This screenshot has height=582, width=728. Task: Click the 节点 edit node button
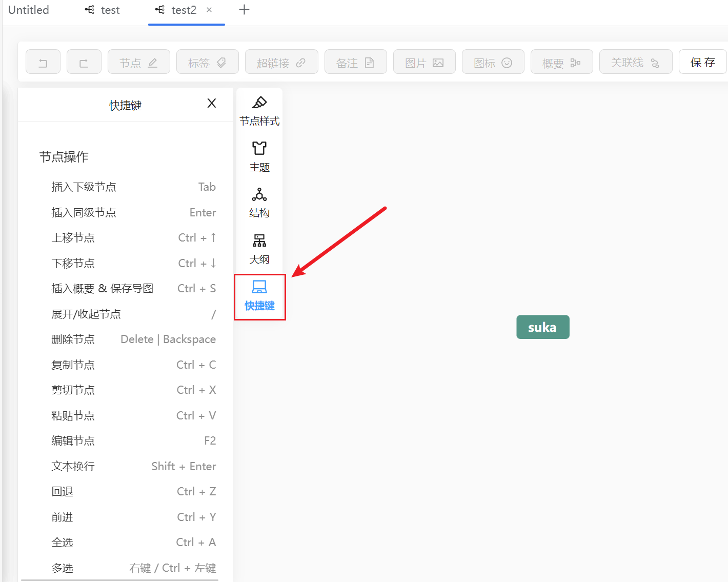click(138, 62)
